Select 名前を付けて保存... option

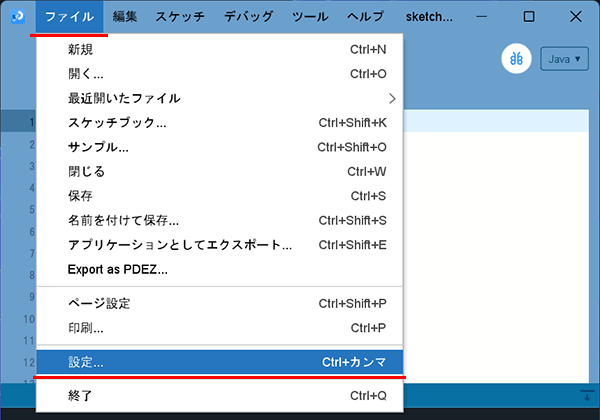220,221
